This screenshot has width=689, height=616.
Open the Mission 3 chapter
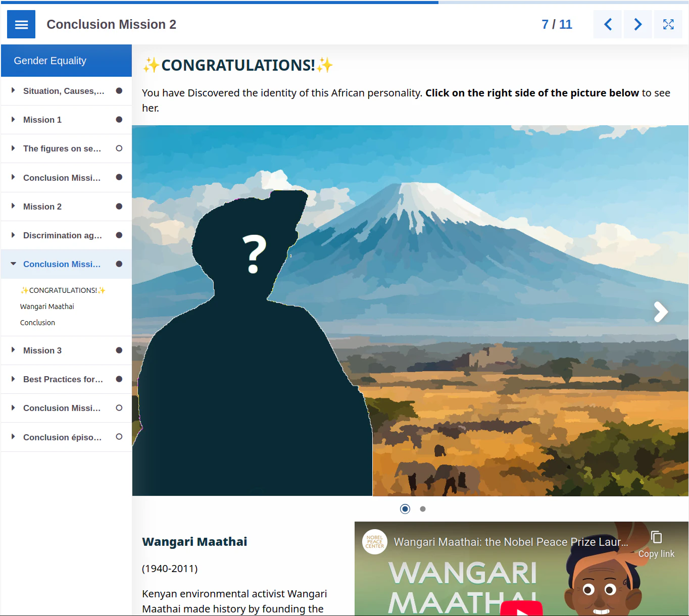42,350
